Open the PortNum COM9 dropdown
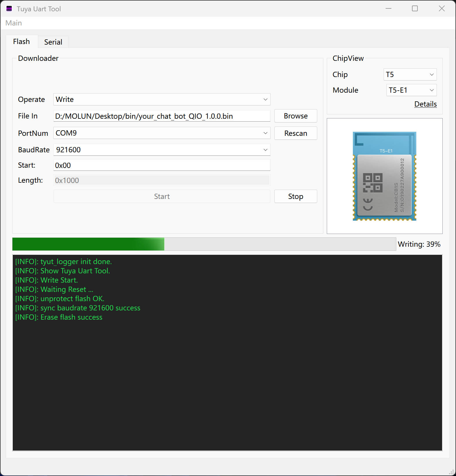 (162, 133)
